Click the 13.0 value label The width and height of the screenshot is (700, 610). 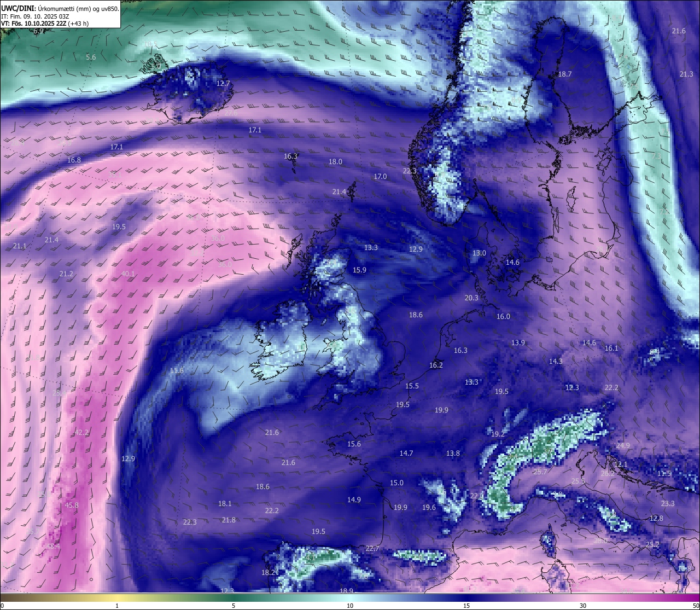479,253
